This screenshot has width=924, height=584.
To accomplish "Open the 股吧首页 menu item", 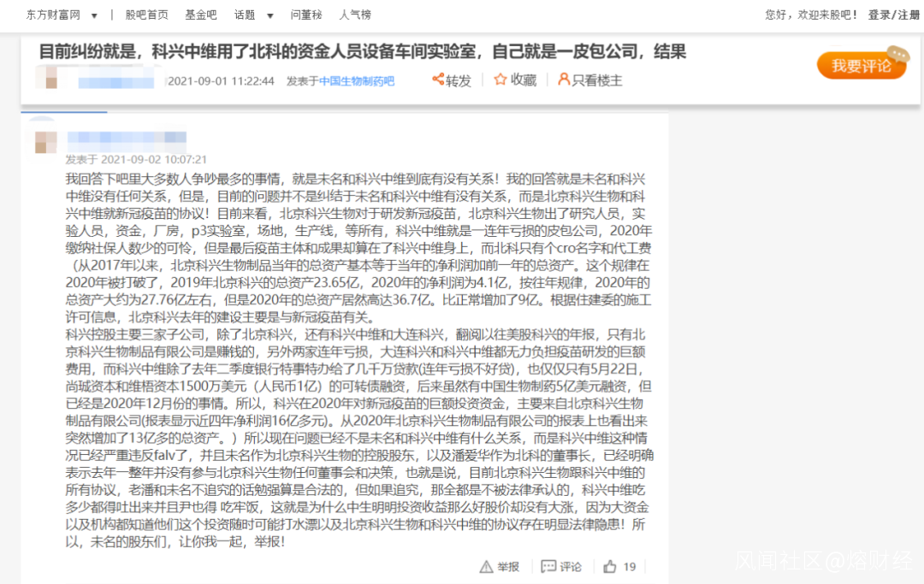I will (x=147, y=15).
